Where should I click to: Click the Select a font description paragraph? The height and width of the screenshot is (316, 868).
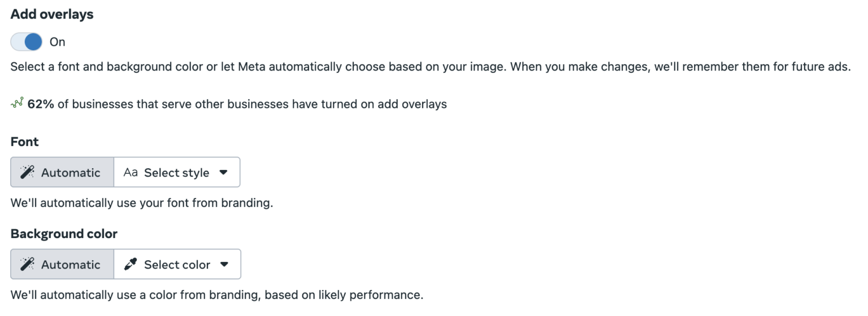431,67
